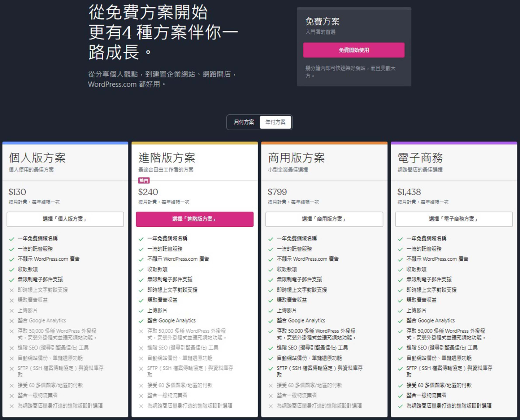Select 選擇「個人版方案」 button

coord(65,219)
